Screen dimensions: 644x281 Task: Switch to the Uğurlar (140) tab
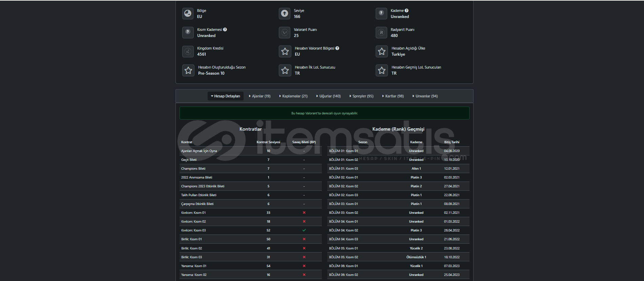tap(329, 96)
